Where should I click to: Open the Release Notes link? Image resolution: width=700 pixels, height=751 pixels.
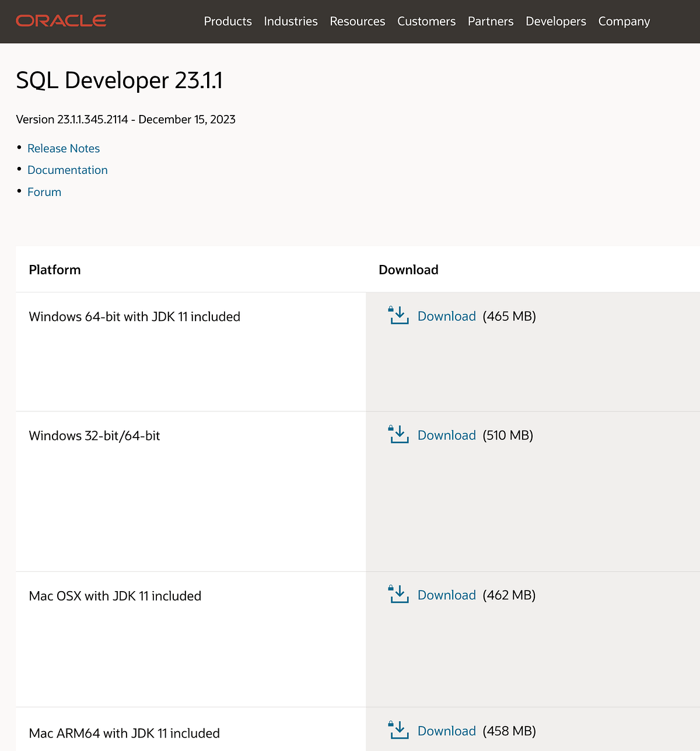click(64, 148)
